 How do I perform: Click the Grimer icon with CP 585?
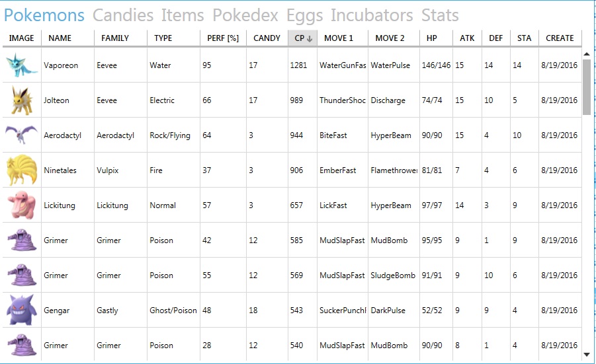(22, 240)
